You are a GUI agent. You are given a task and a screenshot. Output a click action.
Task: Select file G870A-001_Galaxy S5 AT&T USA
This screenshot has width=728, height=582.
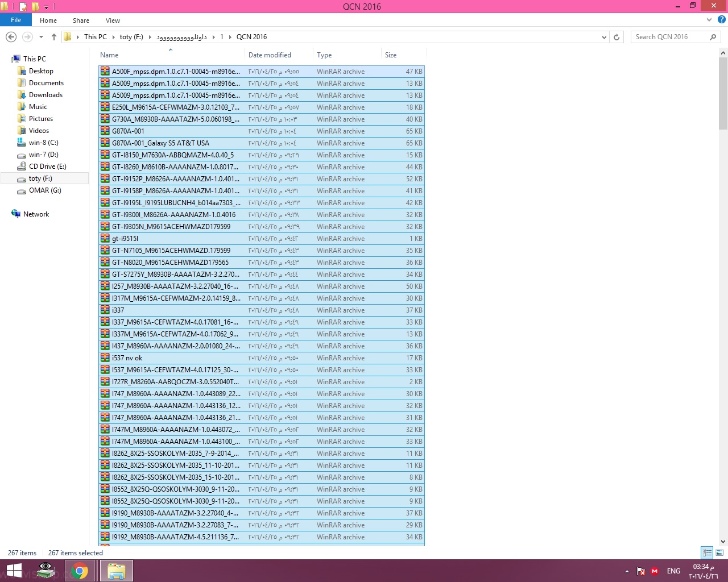point(262,143)
